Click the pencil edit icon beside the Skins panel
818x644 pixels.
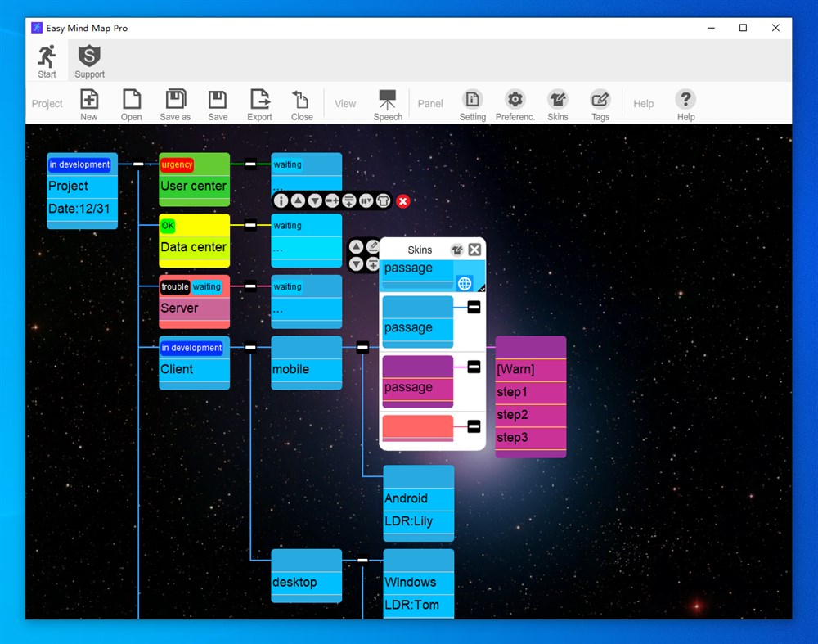coord(374,245)
